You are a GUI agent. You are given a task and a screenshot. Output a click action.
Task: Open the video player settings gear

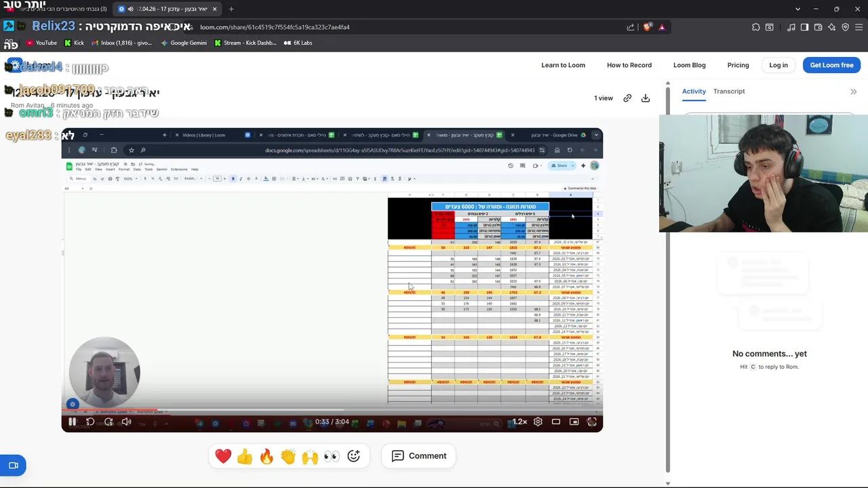point(538,422)
